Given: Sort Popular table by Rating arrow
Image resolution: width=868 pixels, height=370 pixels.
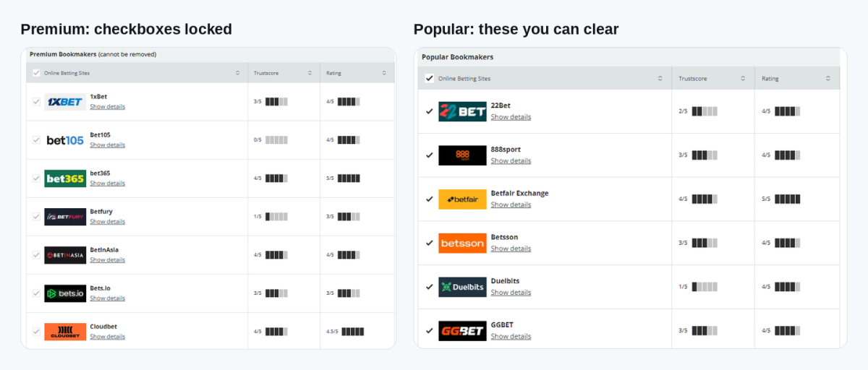Looking at the screenshot, I should point(828,78).
